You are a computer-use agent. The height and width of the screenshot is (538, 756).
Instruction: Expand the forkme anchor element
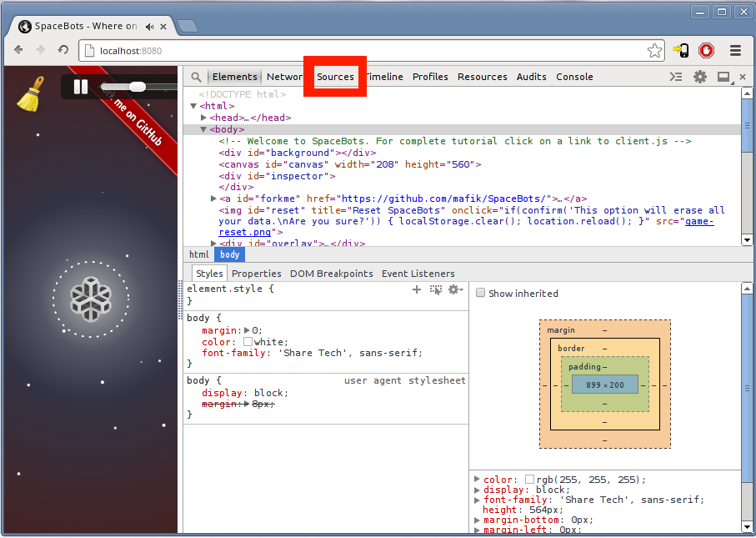pyautogui.click(x=214, y=199)
